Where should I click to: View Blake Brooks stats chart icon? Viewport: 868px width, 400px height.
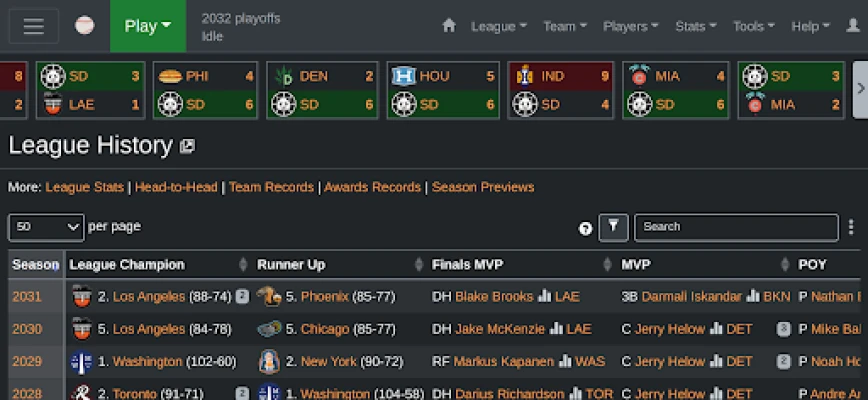coord(545,297)
